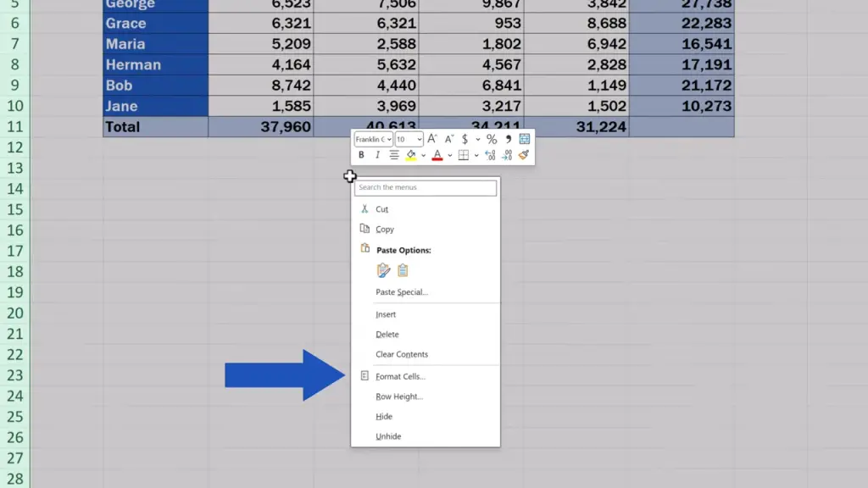Open the Franklin font name dropdown
The image size is (868, 488).
tap(373, 139)
